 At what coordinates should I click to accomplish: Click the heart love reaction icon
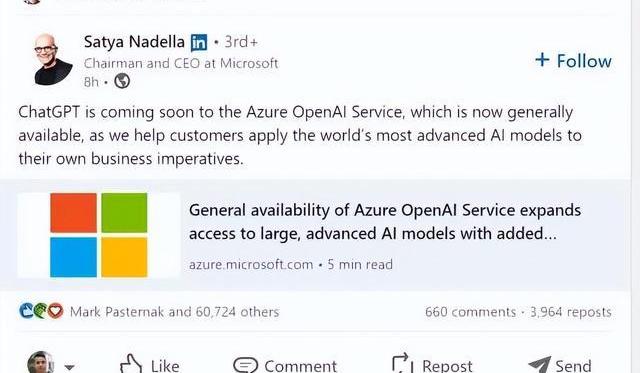(56, 311)
